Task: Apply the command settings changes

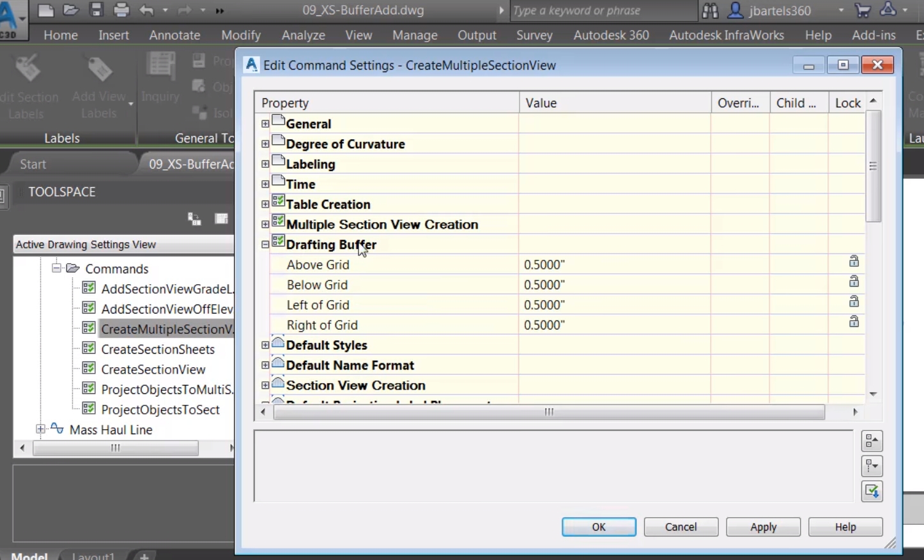Action: [763, 527]
